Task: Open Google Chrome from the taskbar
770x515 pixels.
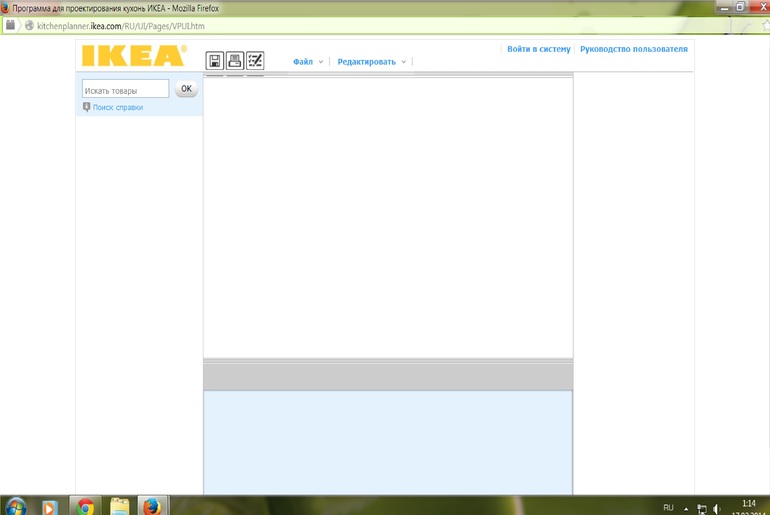Action: pyautogui.click(x=84, y=507)
